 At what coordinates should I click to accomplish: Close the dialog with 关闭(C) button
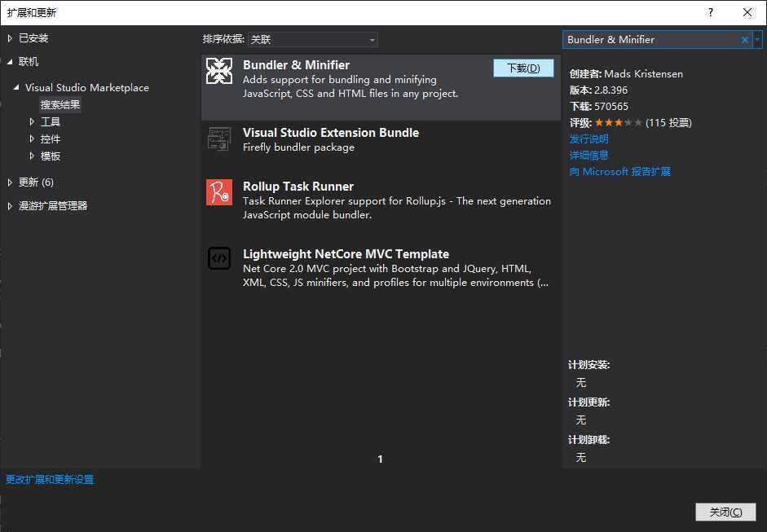click(725, 512)
